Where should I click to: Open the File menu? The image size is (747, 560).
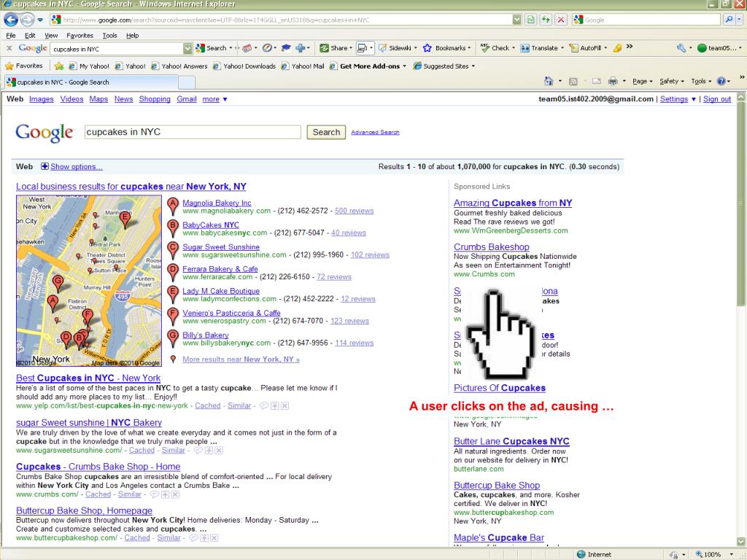point(11,35)
